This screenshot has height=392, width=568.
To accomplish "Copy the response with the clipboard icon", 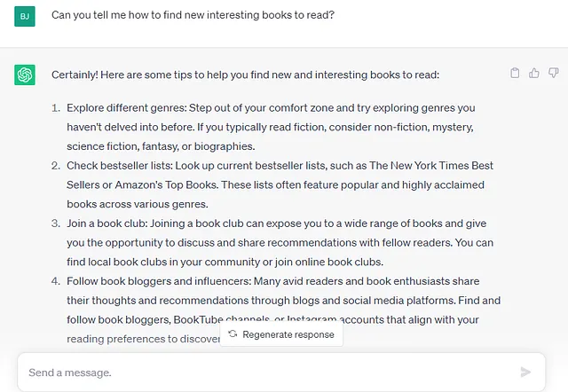I will click(515, 73).
